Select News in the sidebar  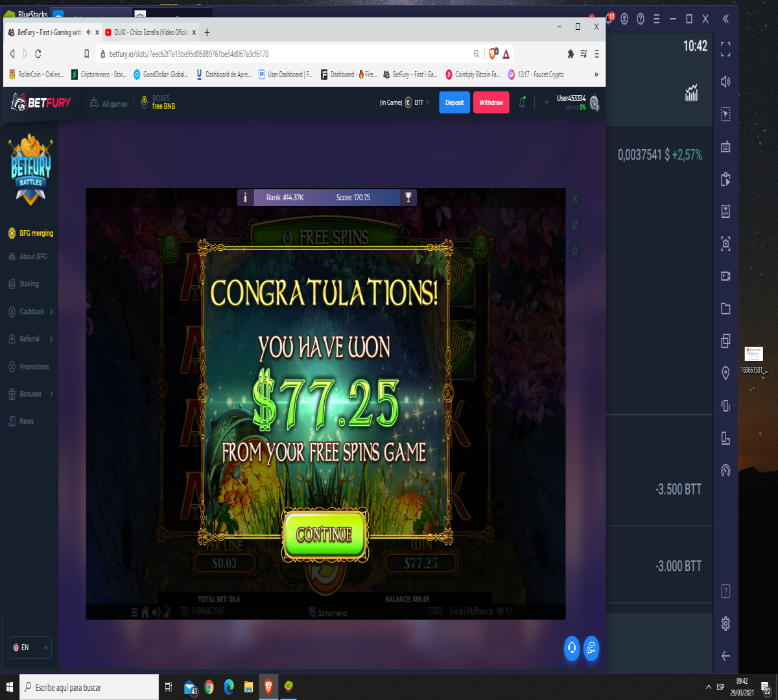21,421
